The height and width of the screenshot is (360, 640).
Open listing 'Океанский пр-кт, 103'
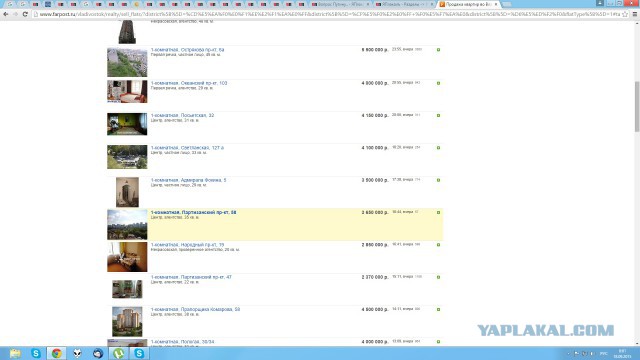(x=189, y=83)
